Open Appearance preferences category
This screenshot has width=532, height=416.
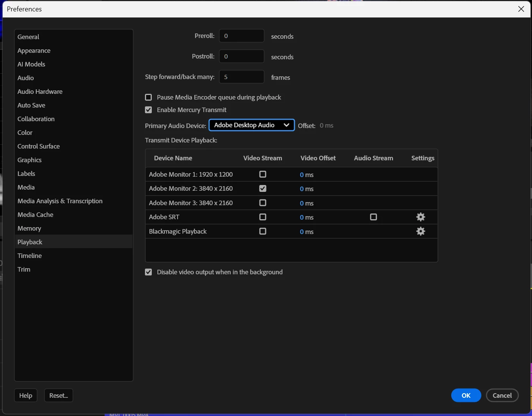click(74, 51)
